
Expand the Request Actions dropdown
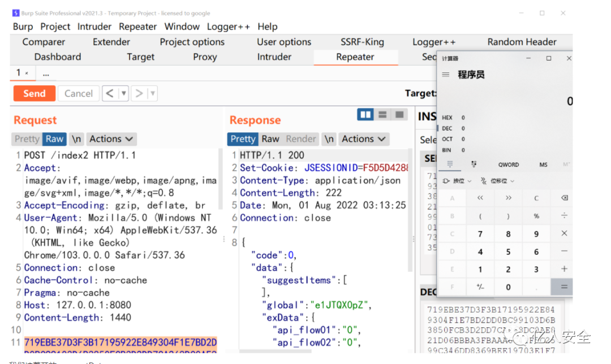pyautogui.click(x=111, y=139)
